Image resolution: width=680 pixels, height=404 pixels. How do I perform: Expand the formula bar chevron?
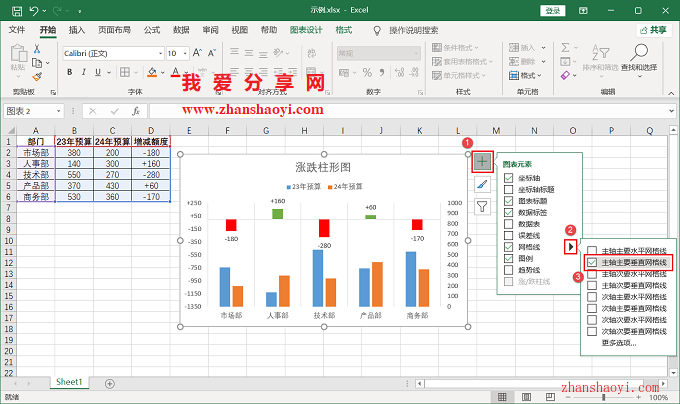click(671, 111)
